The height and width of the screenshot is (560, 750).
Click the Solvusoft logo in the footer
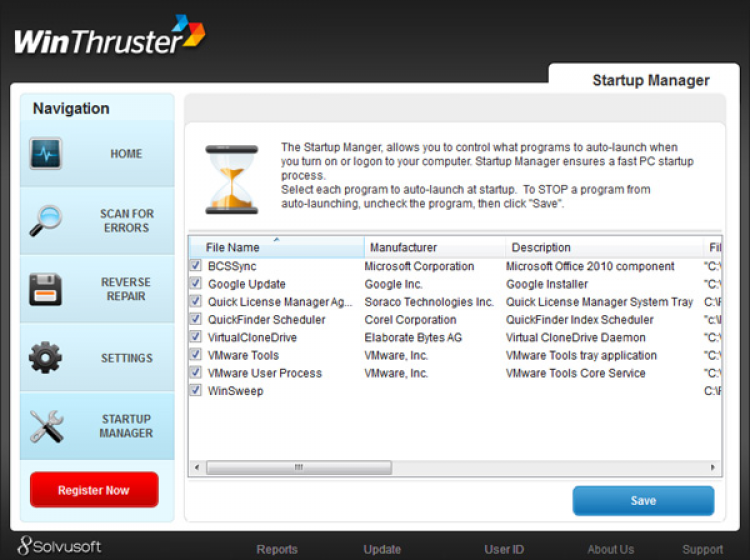[59, 546]
